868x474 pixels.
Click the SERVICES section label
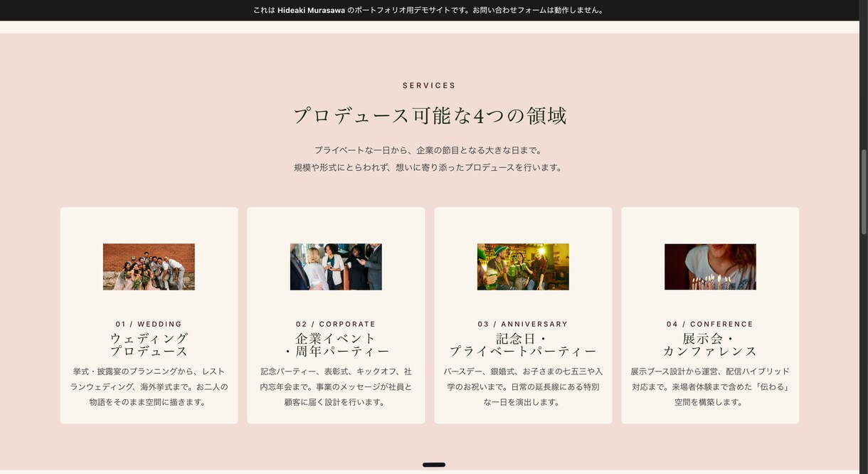(429, 85)
